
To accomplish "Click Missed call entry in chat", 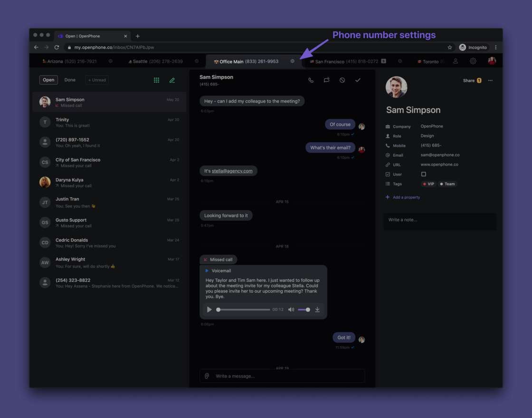I will tap(218, 260).
